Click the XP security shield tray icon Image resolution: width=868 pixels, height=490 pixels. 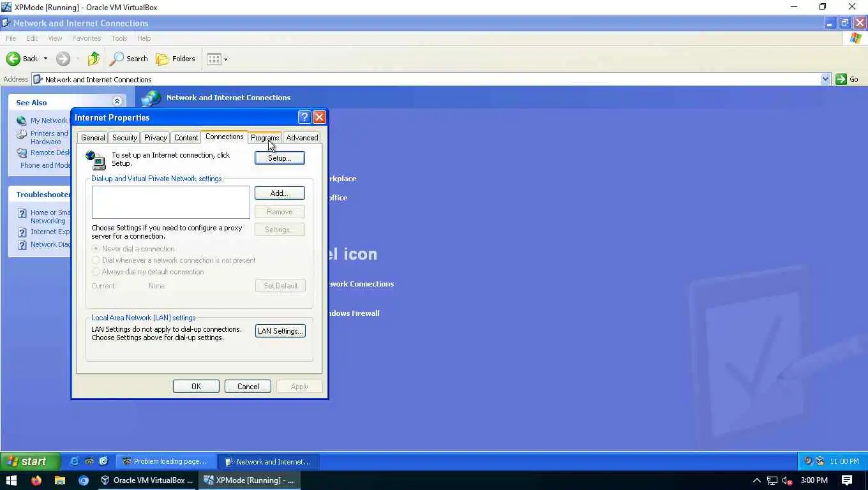pyautogui.click(x=808, y=461)
